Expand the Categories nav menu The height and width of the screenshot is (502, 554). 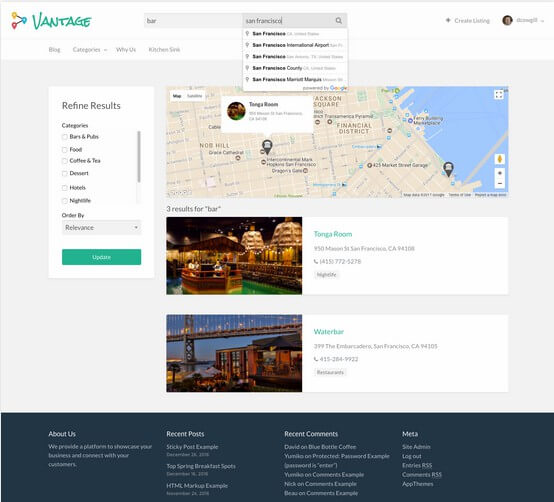click(x=90, y=49)
